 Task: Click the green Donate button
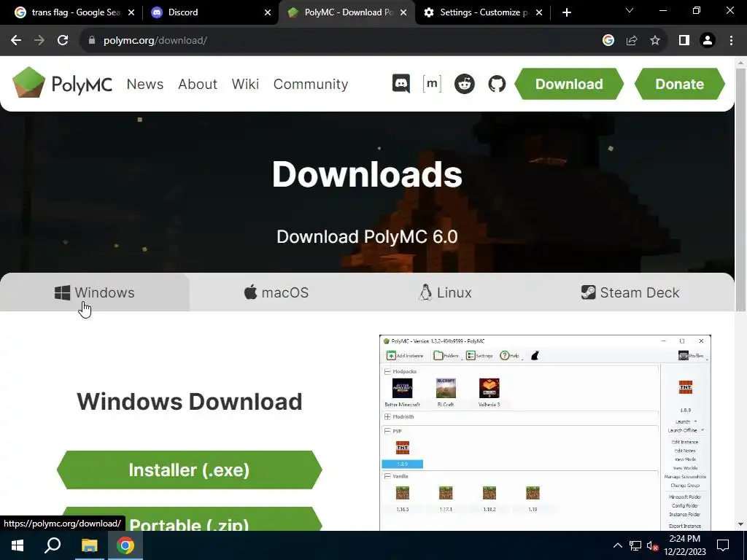coord(679,84)
